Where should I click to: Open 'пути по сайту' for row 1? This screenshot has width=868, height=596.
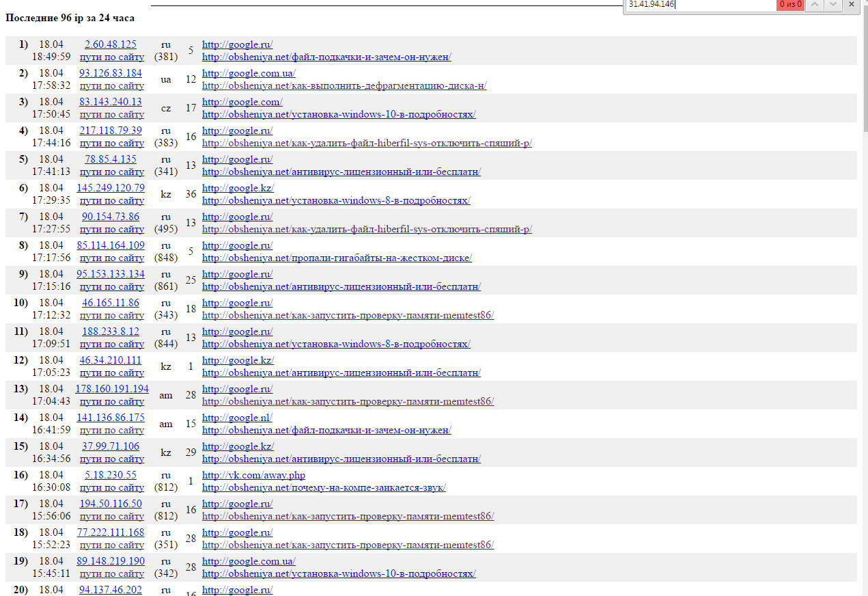(112, 57)
